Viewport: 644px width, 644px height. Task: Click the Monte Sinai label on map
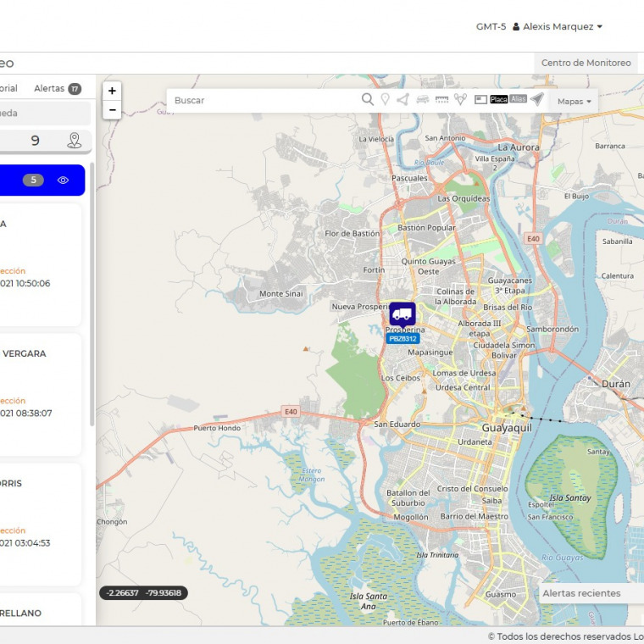pyautogui.click(x=281, y=294)
